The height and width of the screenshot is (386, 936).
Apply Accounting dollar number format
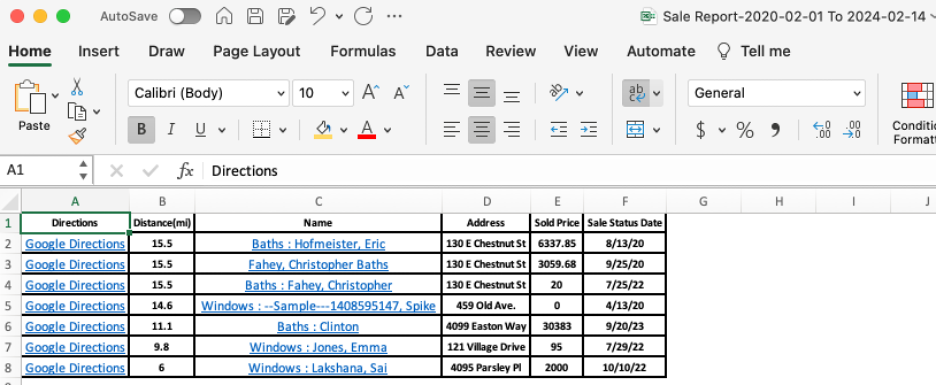point(701,129)
